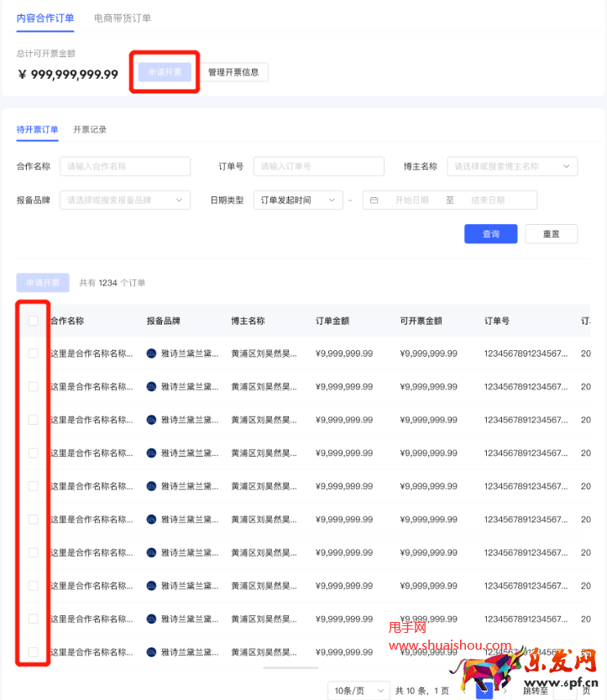Click 申请开票 beside the total invoiceable amount
Viewport: 607px width, 700px height.
pos(165,72)
